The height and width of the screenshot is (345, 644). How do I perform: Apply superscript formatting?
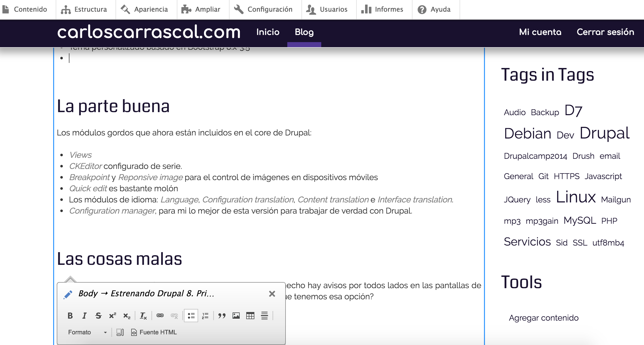(x=113, y=316)
